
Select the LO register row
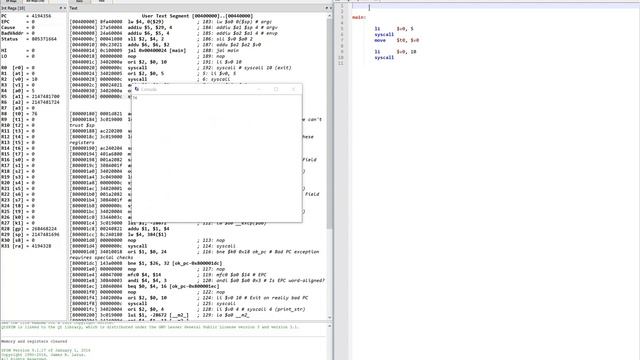(x=18, y=56)
